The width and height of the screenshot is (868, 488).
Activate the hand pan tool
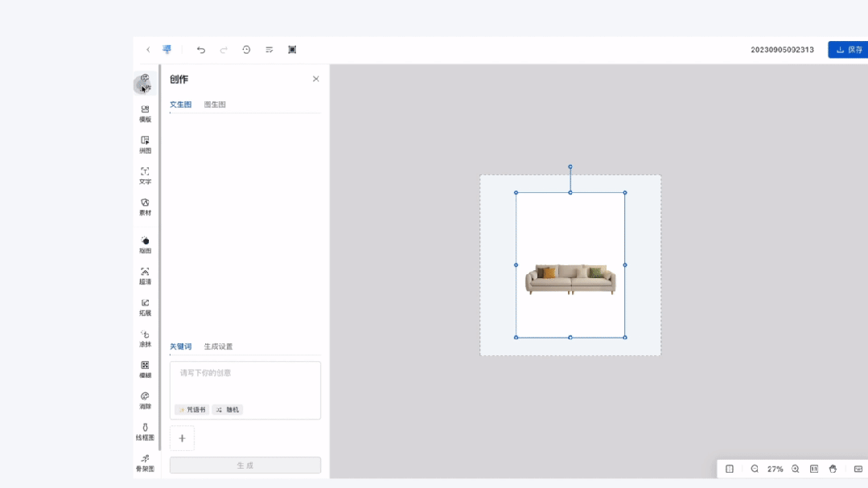tap(833, 469)
